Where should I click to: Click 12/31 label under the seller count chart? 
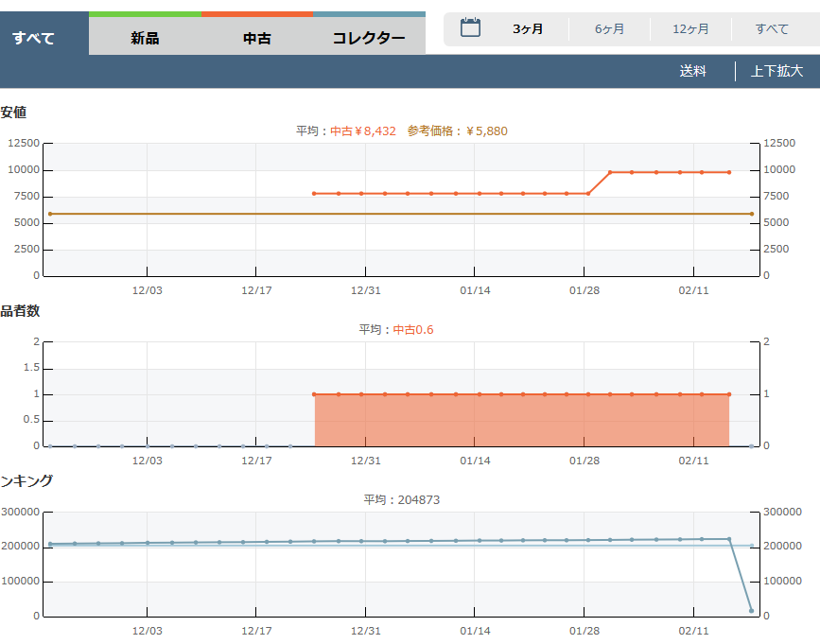[x=366, y=461]
